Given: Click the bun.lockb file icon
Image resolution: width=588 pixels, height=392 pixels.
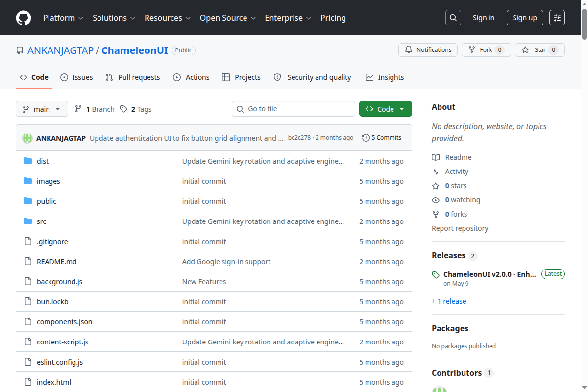Looking at the screenshot, I should coord(28,302).
